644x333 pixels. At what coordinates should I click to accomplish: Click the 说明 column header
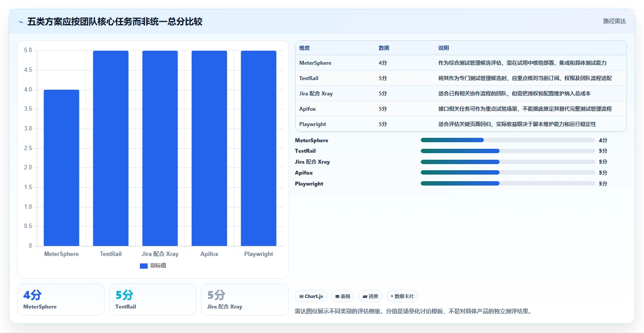pos(443,48)
